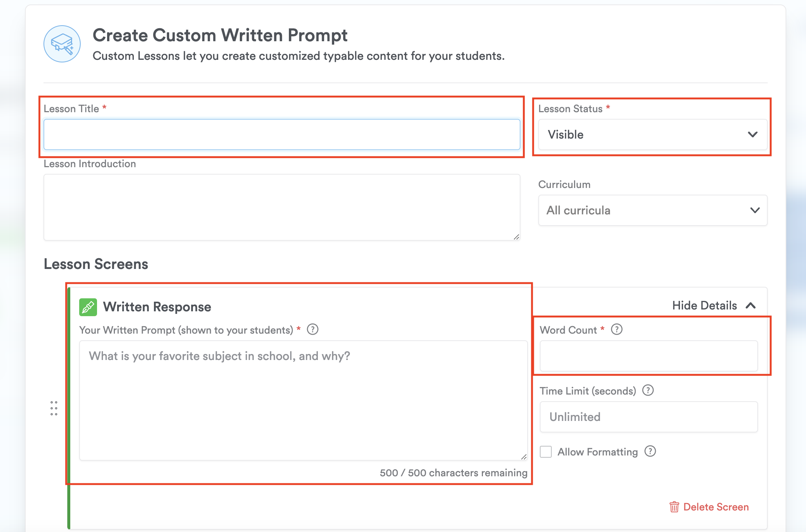Enable the Allow Formatting checkbox
Image resolution: width=806 pixels, height=532 pixels.
[546, 452]
